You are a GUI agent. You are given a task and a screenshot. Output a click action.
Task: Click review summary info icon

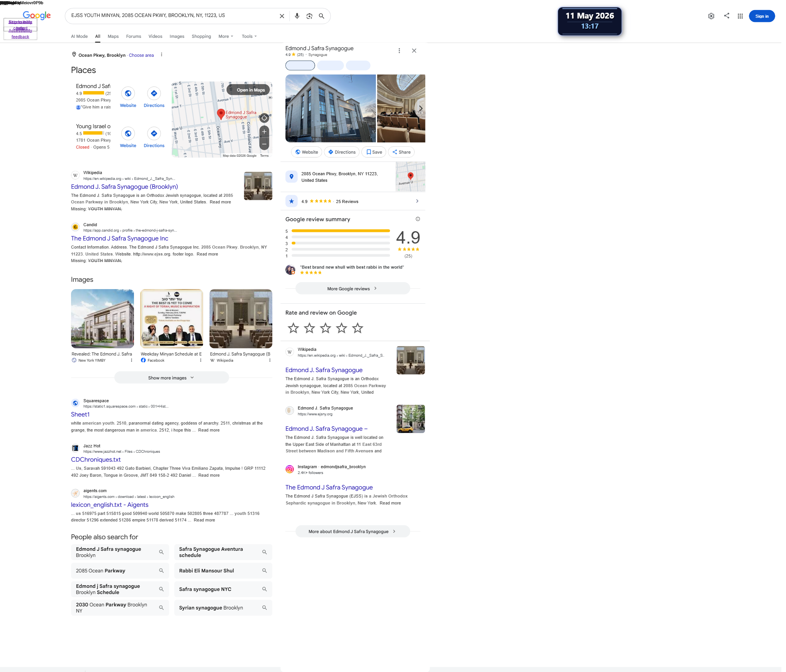[x=418, y=219]
